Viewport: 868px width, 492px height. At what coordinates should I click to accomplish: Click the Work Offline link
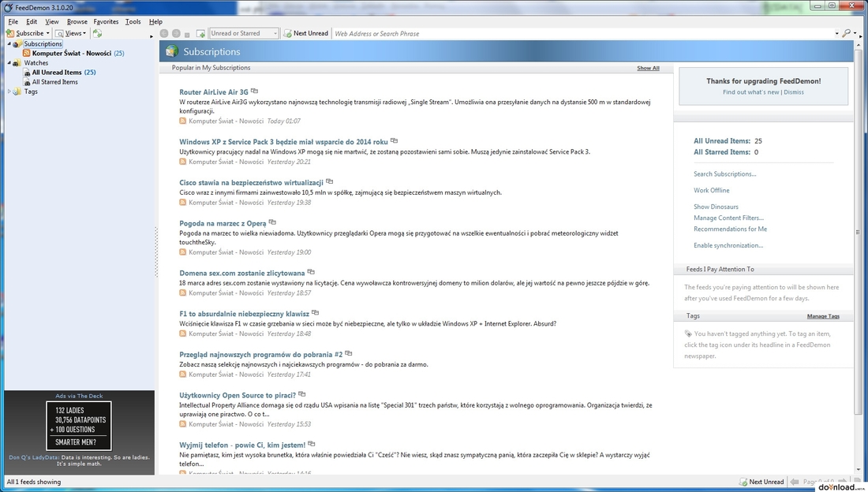click(711, 190)
